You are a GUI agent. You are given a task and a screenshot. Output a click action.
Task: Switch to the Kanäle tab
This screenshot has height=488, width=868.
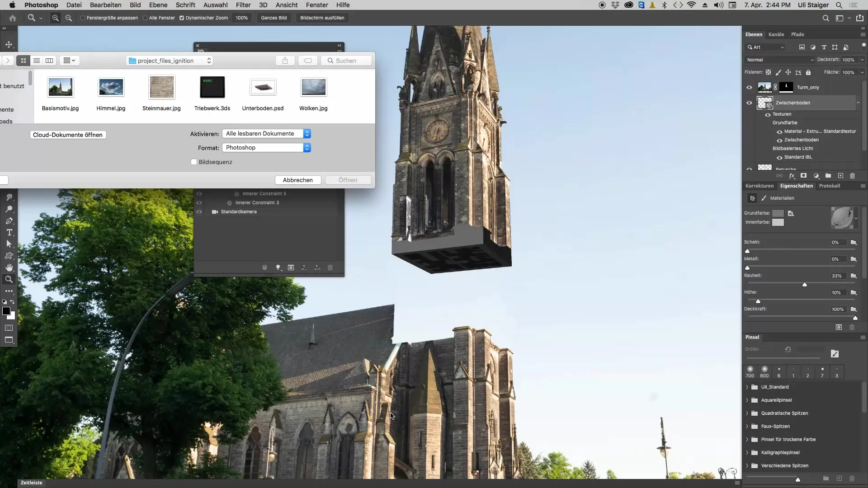(x=776, y=34)
